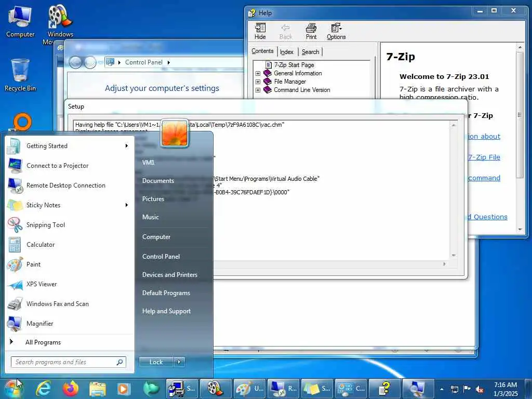Expand Command Line Version help node
Viewport: 532px width, 399px height.
258,90
